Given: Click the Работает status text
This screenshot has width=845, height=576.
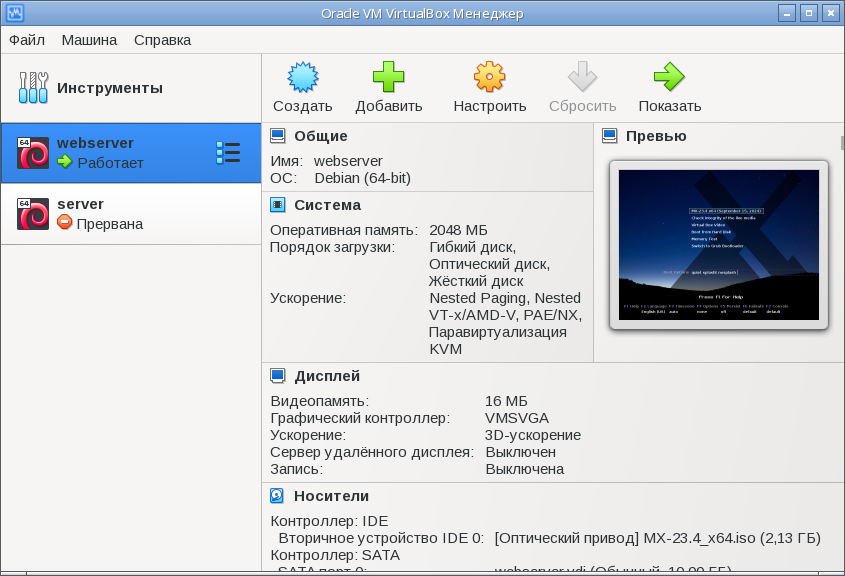Looking at the screenshot, I should [110, 163].
